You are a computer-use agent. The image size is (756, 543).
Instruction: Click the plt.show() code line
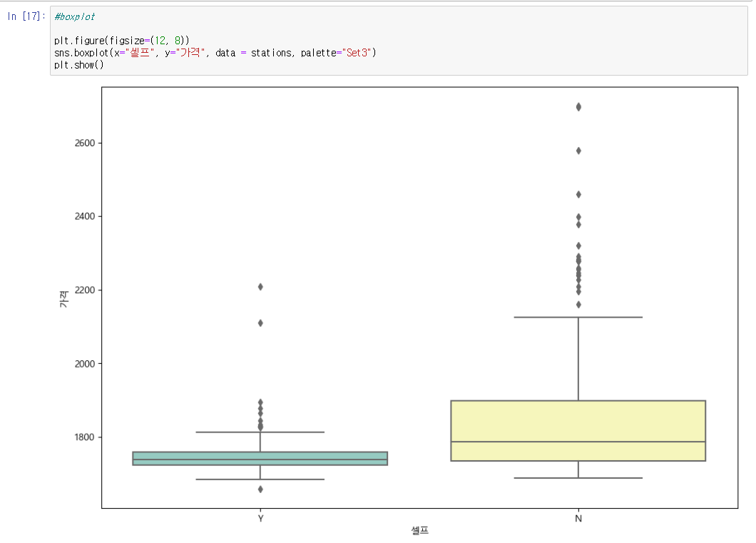pyautogui.click(x=79, y=65)
